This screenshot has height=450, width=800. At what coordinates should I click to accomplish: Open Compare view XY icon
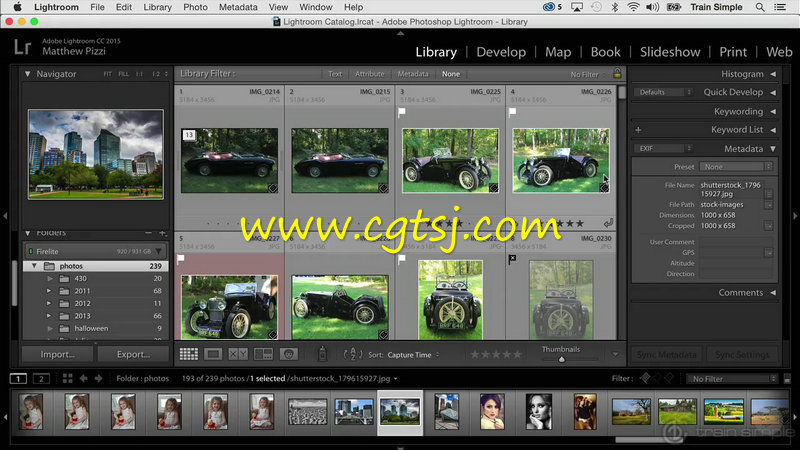point(238,354)
